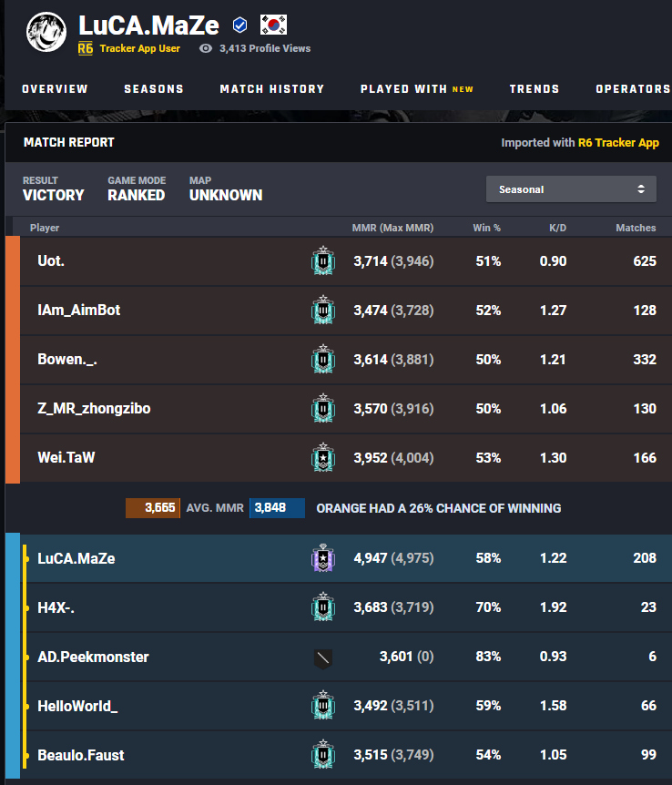Open LuCA.MaZe player row link
The image size is (672, 785).
pyautogui.click(x=76, y=558)
